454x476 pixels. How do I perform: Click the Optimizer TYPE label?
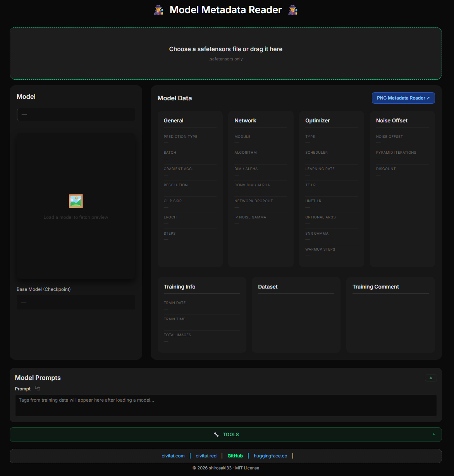click(x=310, y=137)
